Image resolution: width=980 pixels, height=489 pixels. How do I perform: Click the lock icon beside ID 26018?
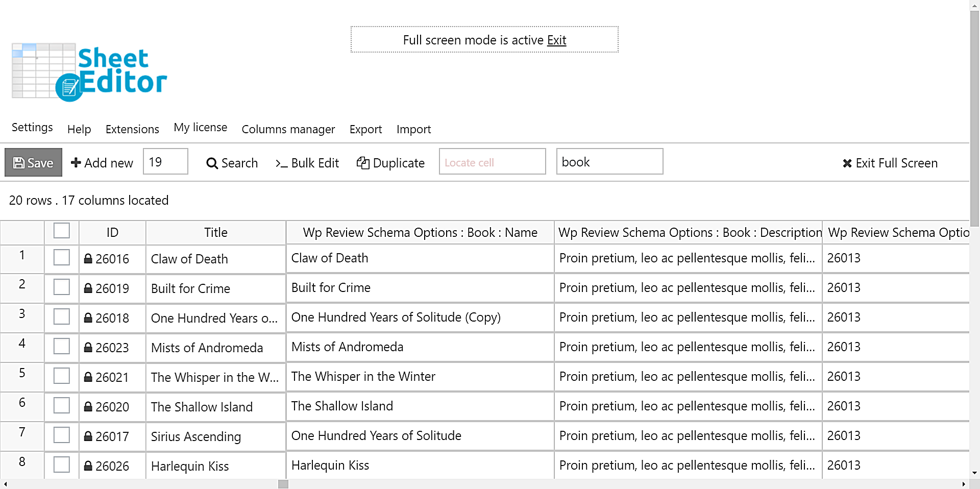pyautogui.click(x=88, y=318)
